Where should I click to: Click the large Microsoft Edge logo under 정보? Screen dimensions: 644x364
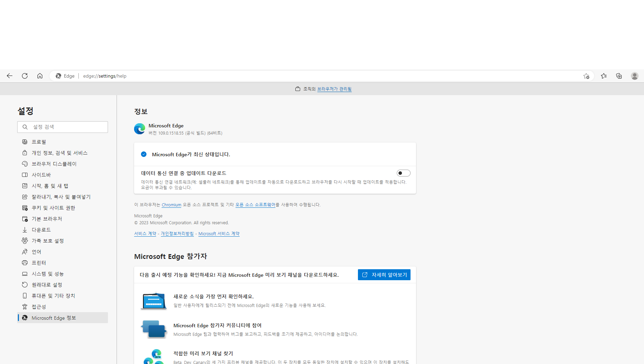pyautogui.click(x=140, y=129)
